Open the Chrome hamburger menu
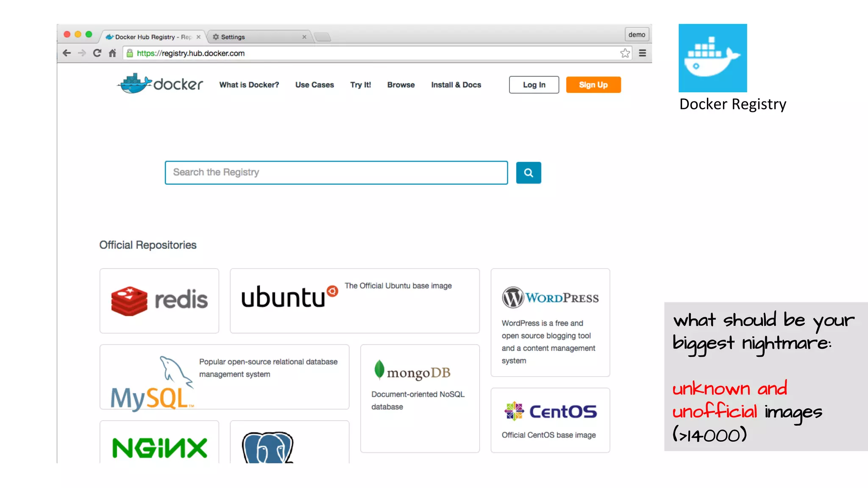 pyautogui.click(x=643, y=53)
